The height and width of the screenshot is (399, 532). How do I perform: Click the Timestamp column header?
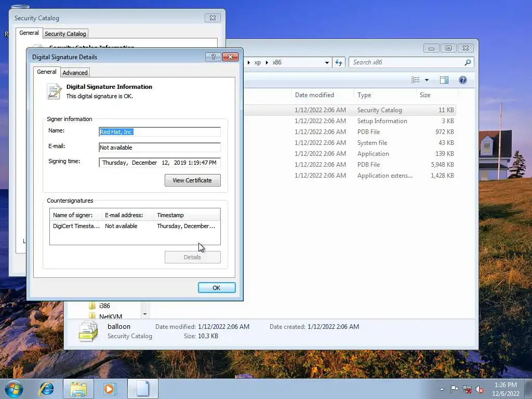[187, 215]
